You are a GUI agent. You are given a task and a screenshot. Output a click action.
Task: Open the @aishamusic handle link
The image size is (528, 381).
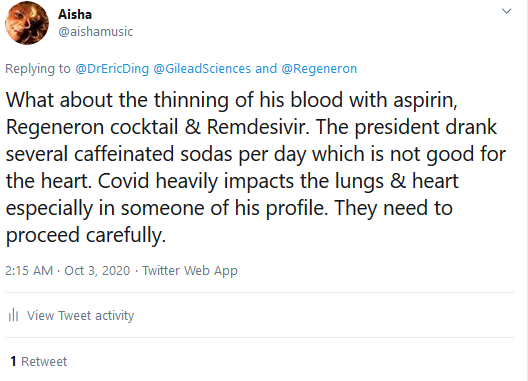(x=96, y=32)
